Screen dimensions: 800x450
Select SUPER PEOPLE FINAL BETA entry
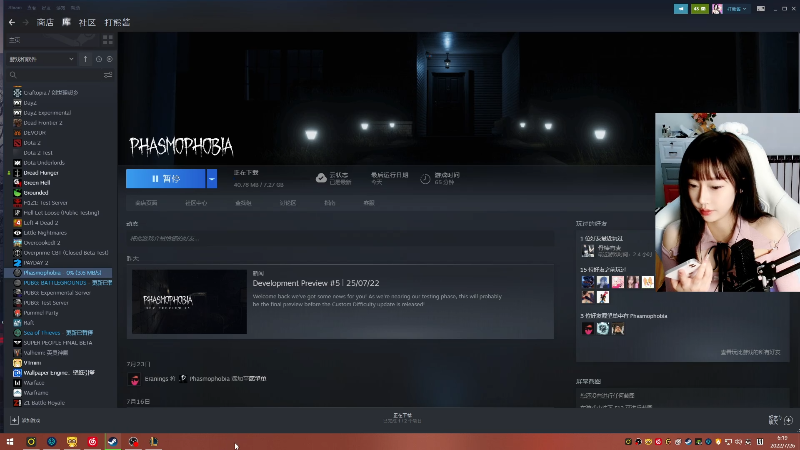tap(58, 343)
